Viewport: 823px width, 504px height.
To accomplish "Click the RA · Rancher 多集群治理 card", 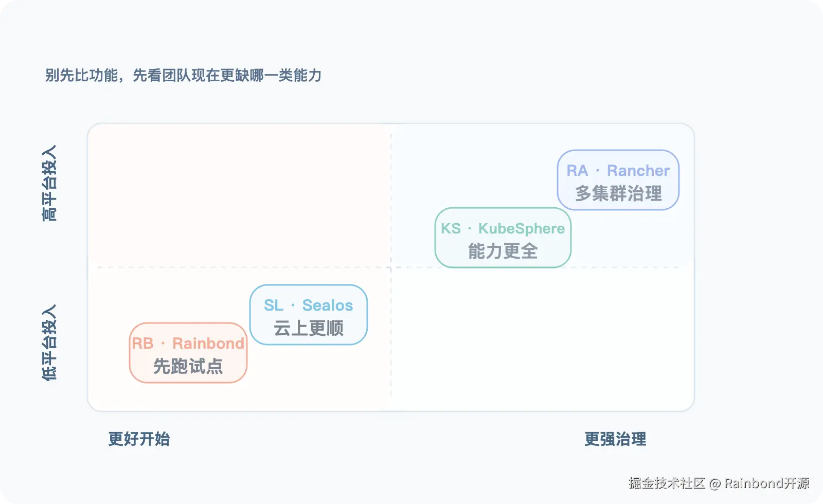I will click(618, 180).
